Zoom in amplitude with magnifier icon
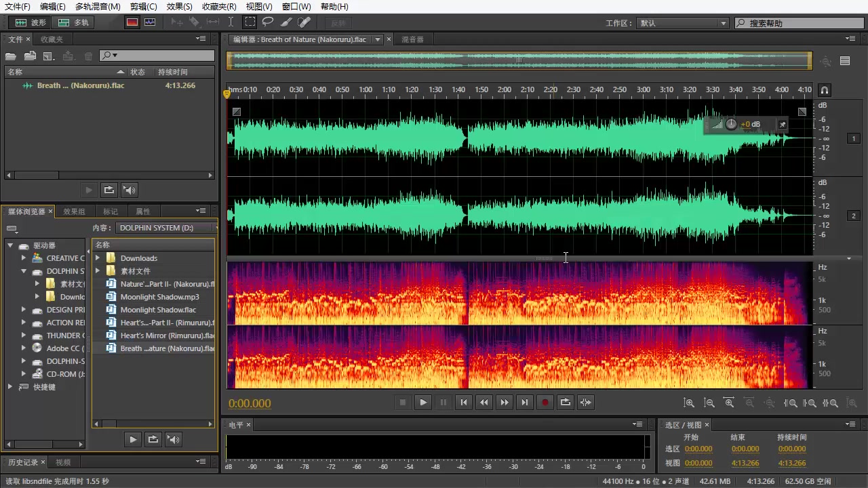This screenshot has height=488, width=868. pos(689,403)
